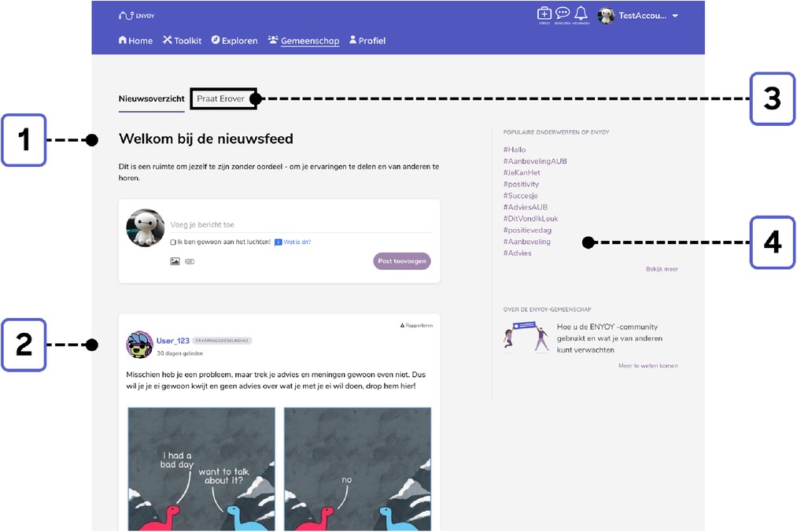Click the ENYOY logo
The height and width of the screenshot is (532, 797).
[136, 16]
